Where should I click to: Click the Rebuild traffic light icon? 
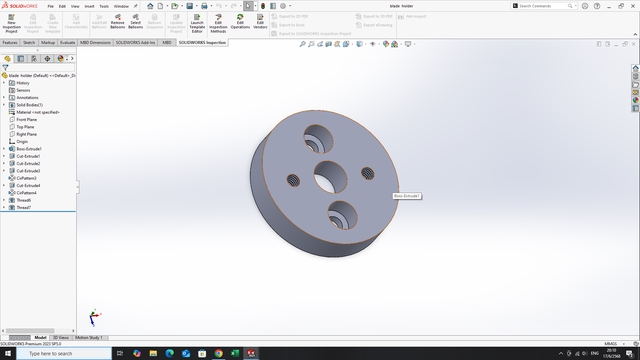tap(263, 6)
